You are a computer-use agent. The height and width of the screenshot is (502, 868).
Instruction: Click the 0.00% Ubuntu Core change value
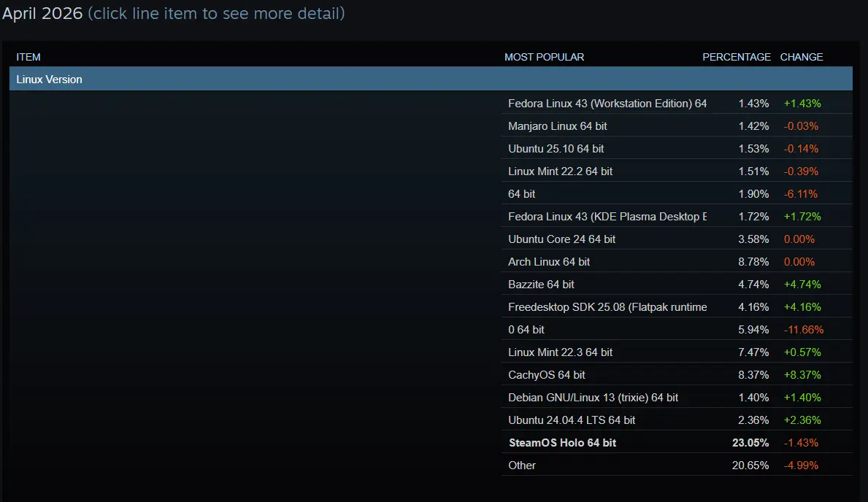point(799,239)
